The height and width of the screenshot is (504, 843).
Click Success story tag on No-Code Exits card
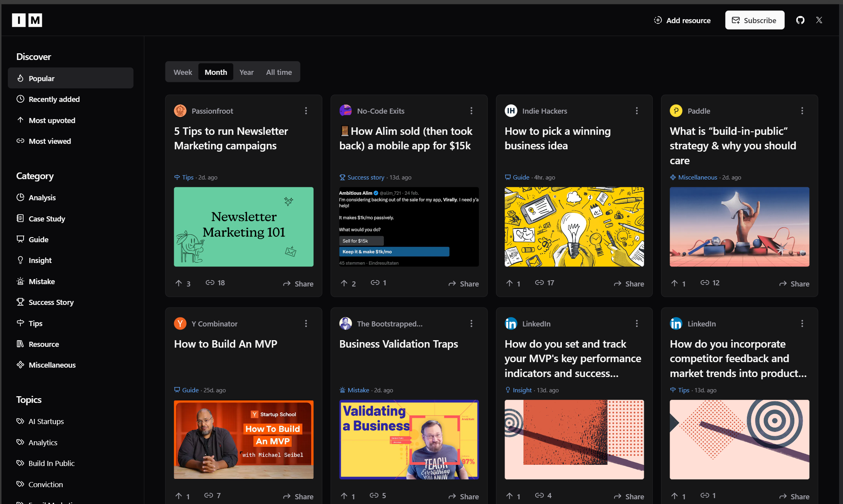362,177
